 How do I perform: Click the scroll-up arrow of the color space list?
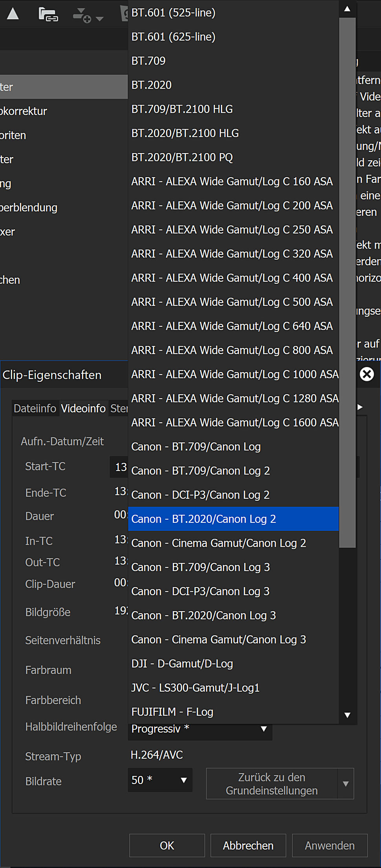347,9
